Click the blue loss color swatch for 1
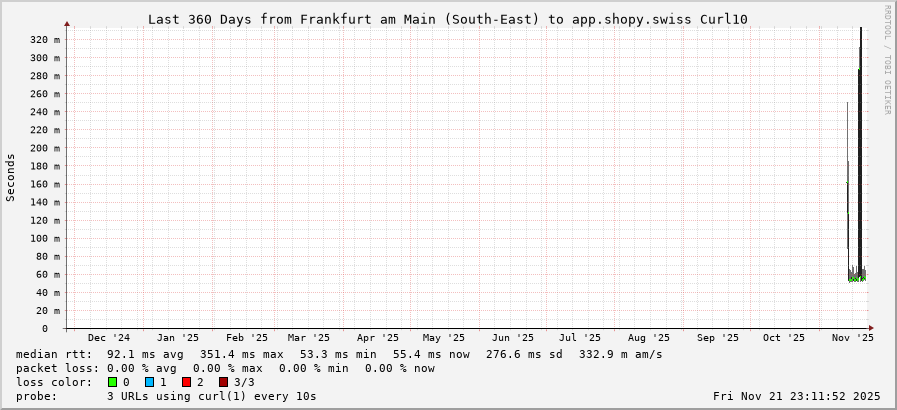 (x=149, y=382)
